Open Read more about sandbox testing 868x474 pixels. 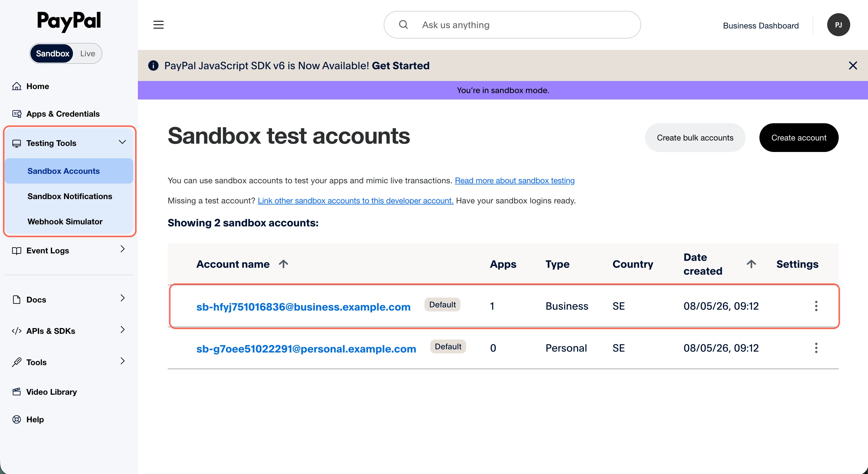click(514, 180)
